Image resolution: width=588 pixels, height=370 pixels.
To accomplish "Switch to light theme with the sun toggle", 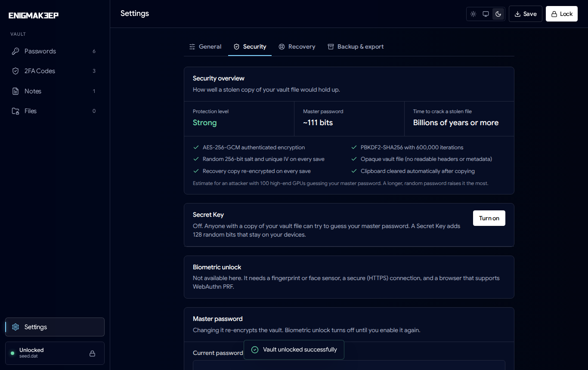I will [473, 14].
